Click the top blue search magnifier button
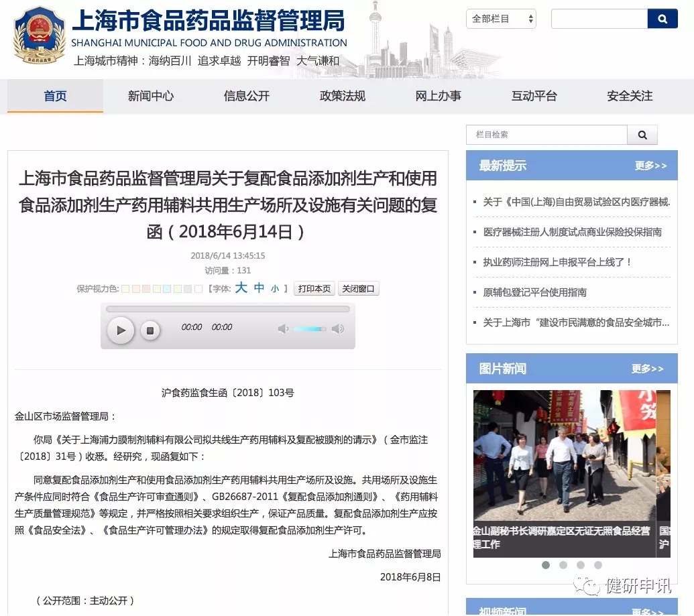 point(662,19)
